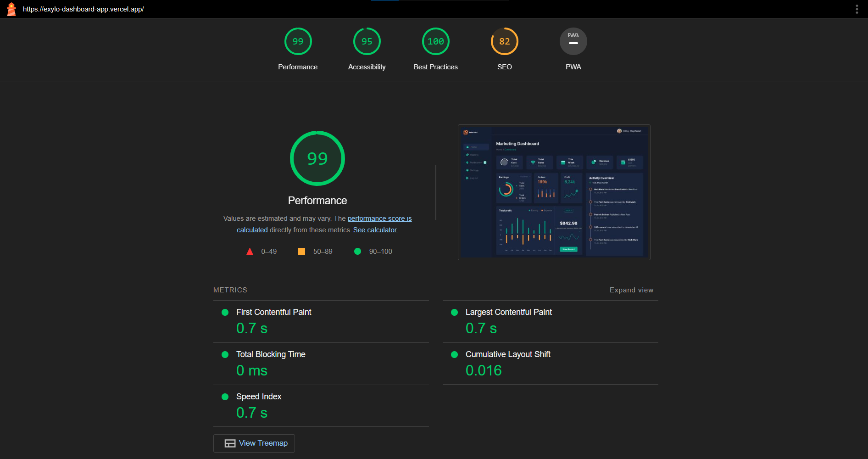Click the Marketing Dashboard page screenshot
Screen dimensions: 868x459
click(x=554, y=192)
